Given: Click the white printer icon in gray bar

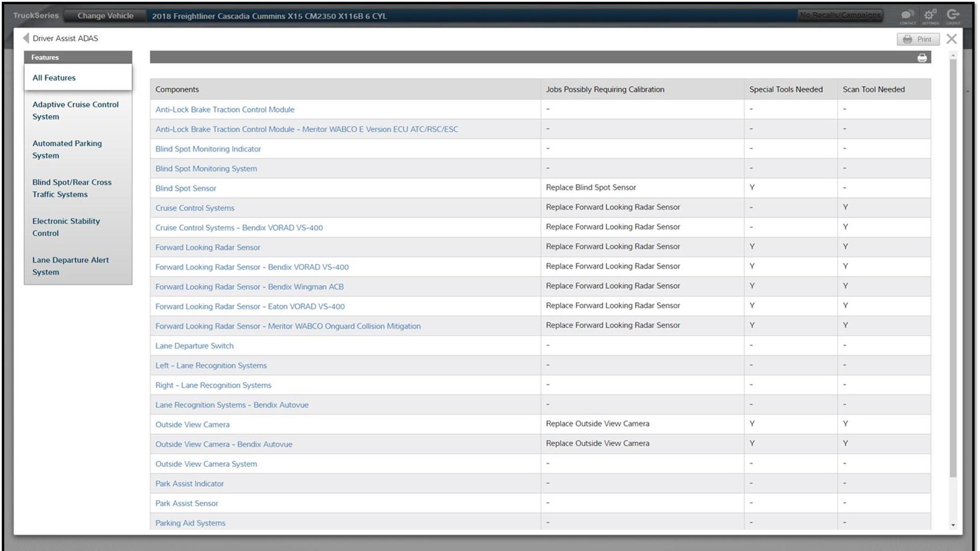Looking at the screenshot, I should 922,58.
